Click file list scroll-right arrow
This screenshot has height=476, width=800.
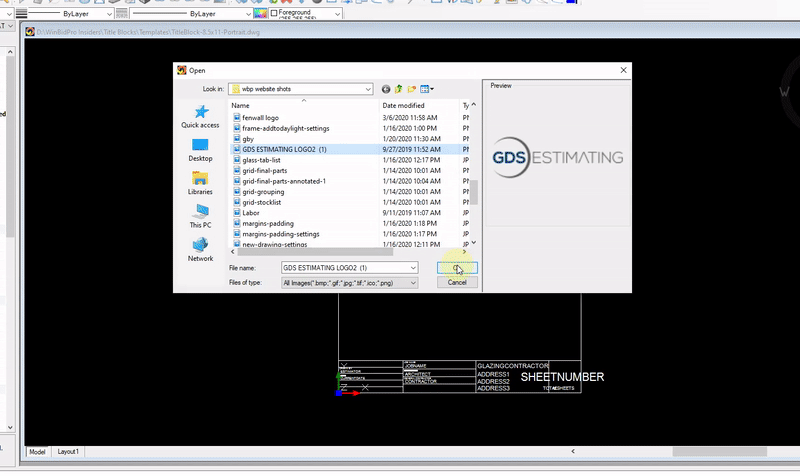tap(464, 252)
